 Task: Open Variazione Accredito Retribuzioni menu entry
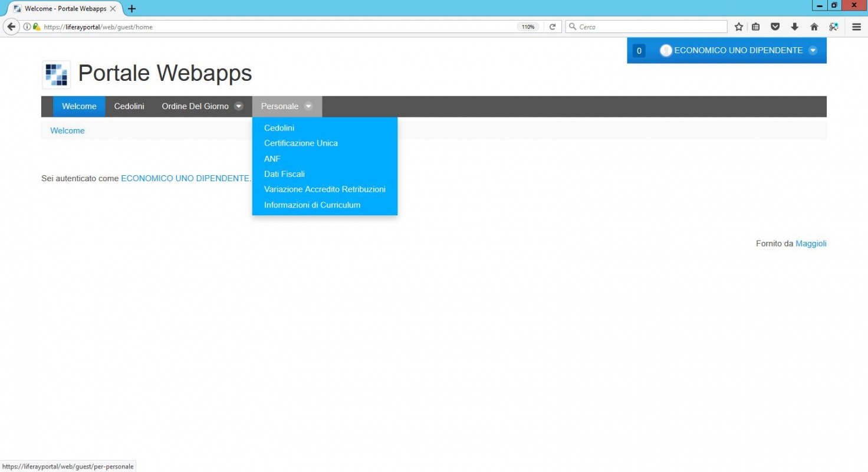tap(324, 189)
